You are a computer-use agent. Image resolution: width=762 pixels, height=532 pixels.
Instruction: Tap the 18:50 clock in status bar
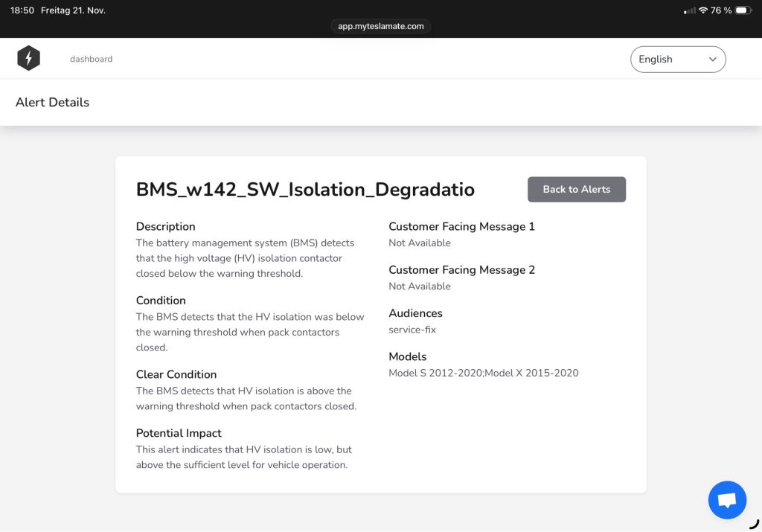(x=22, y=10)
